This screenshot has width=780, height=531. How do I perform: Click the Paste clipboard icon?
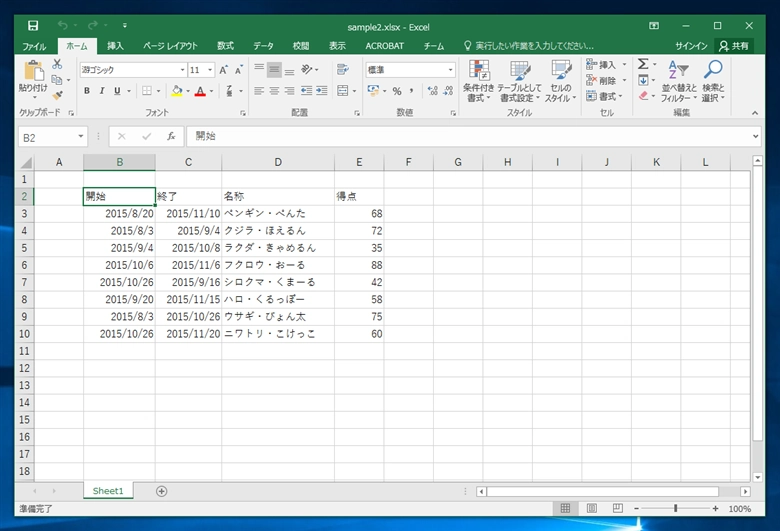(33, 71)
